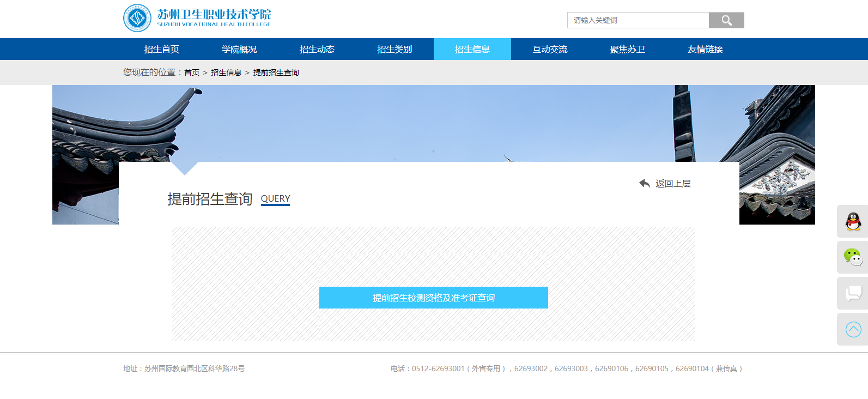Click the QQ penguin contact icon
Image resolution: width=868 pixels, height=399 pixels.
853,221
